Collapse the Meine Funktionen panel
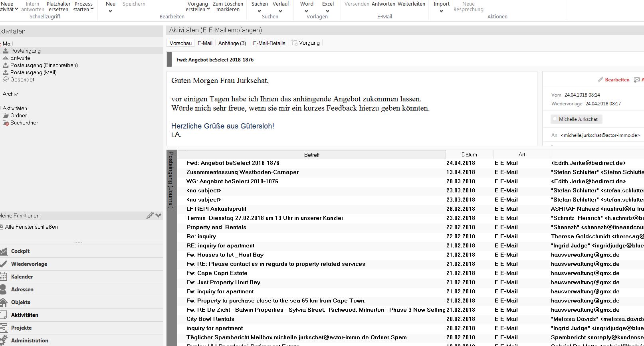This screenshot has height=346, width=644. click(159, 216)
